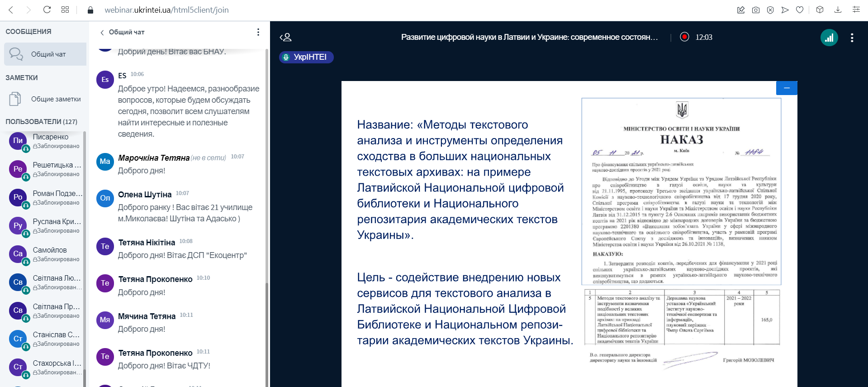The image size is (868, 387).
Task: Click the red recording indicator
Action: coord(685,37)
